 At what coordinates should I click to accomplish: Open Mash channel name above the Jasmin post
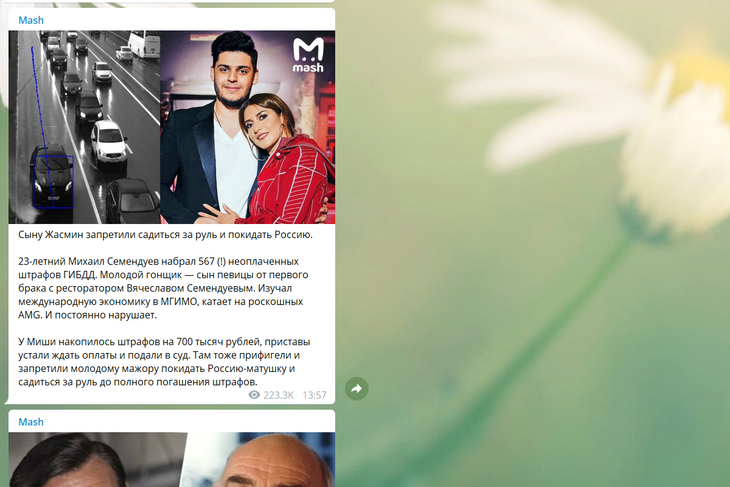(x=31, y=20)
